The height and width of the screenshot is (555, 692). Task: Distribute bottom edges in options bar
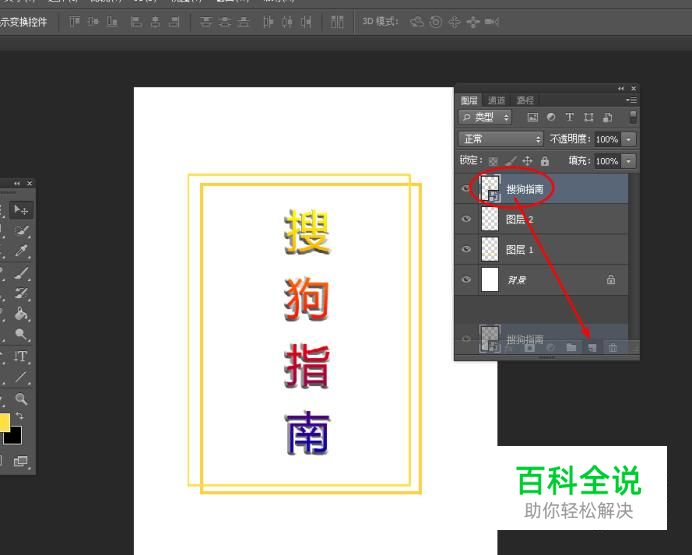point(243,22)
